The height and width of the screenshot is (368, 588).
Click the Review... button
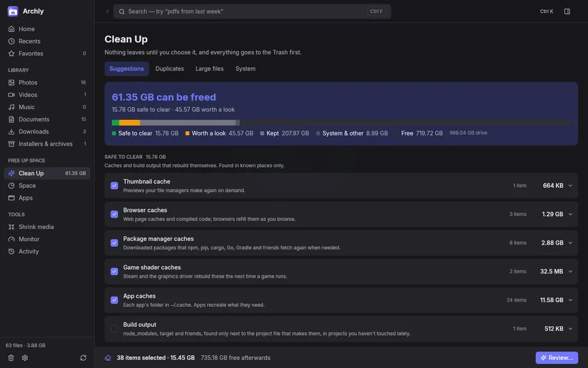tap(557, 358)
